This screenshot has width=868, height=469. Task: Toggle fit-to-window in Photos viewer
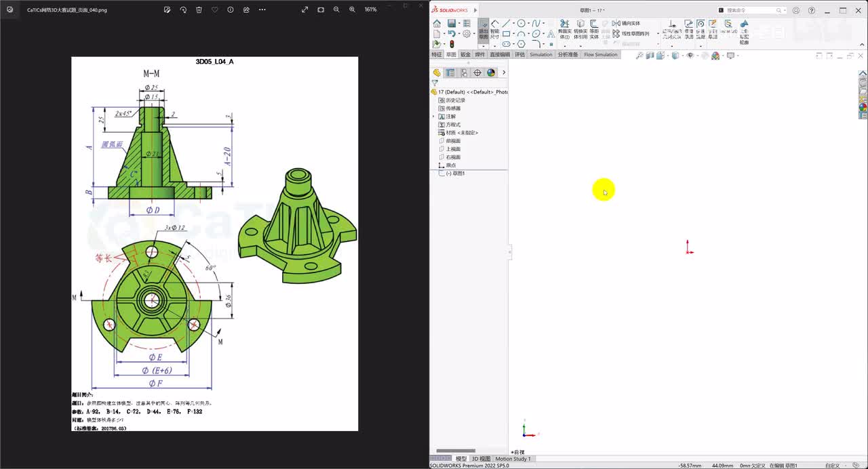click(x=321, y=9)
